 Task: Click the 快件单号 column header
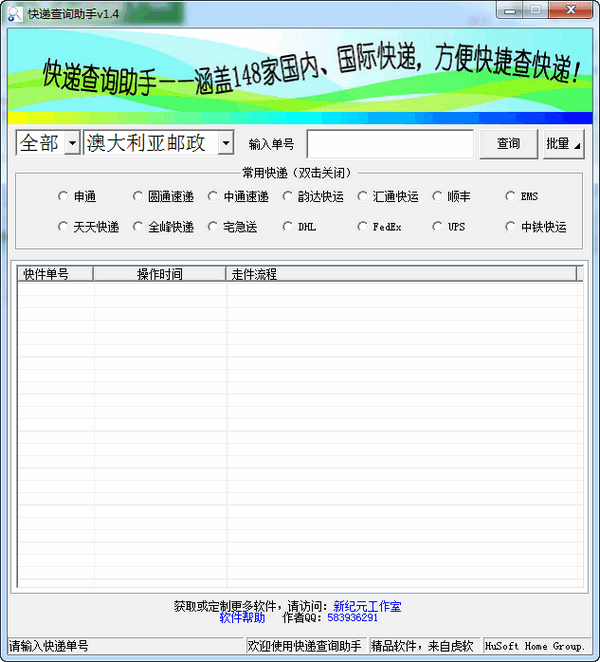pos(55,274)
